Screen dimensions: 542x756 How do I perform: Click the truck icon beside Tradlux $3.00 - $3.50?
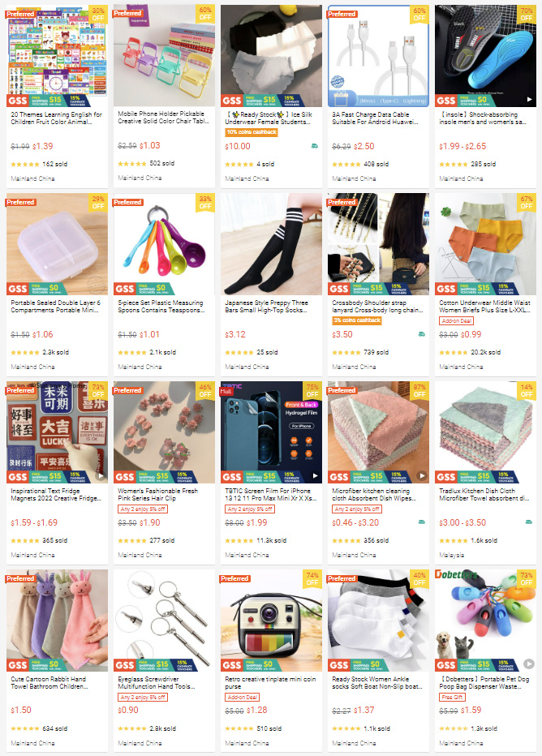pyautogui.click(x=528, y=522)
